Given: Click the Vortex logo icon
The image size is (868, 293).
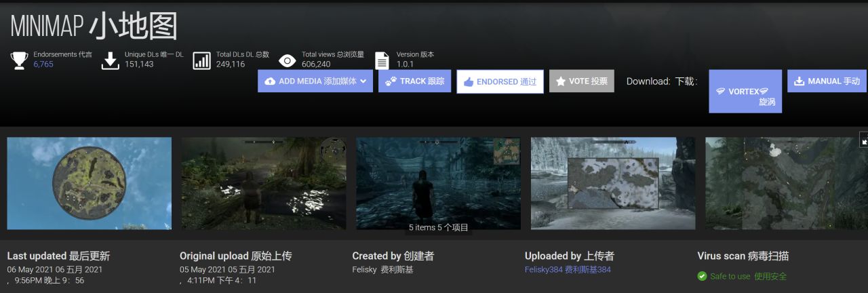Looking at the screenshot, I should (720, 92).
